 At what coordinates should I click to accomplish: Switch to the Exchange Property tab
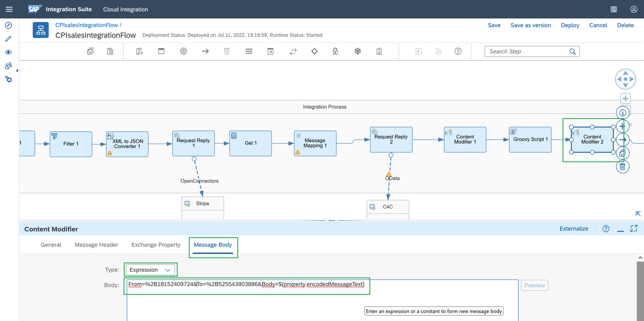(x=156, y=245)
